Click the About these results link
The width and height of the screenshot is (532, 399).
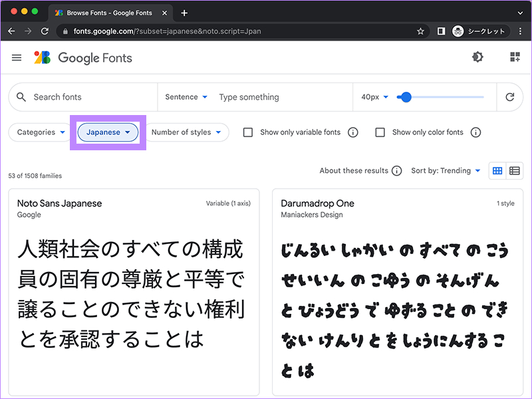point(354,171)
